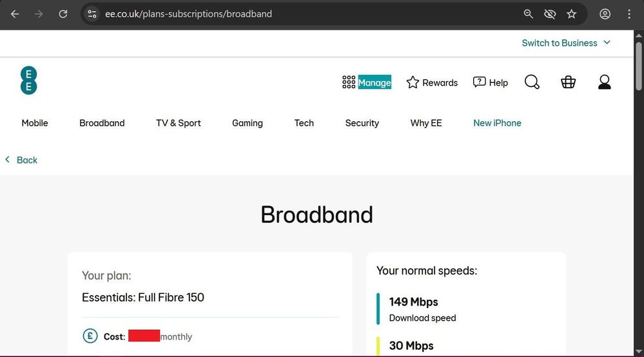This screenshot has width=644, height=357.
Task: Toggle the tracking protection eye icon
Action: (550, 14)
